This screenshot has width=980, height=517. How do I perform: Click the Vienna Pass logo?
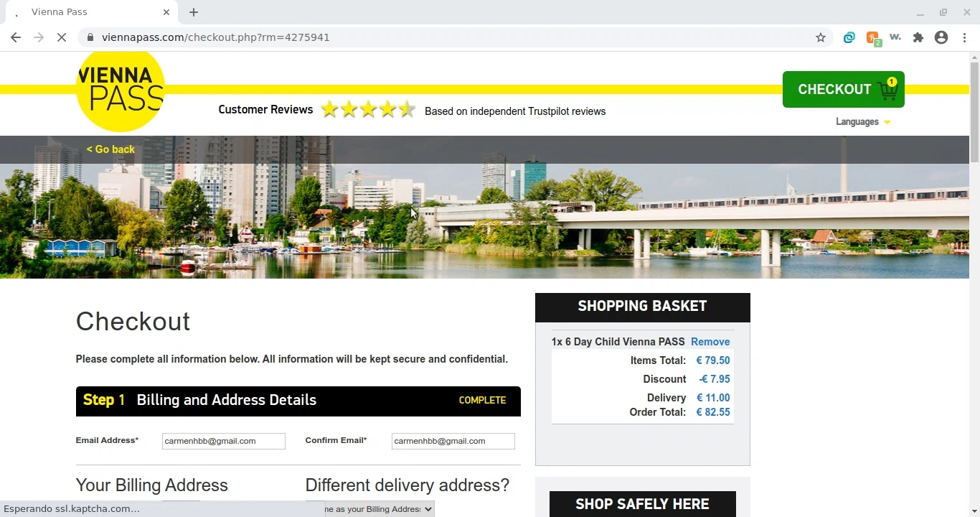(121, 89)
